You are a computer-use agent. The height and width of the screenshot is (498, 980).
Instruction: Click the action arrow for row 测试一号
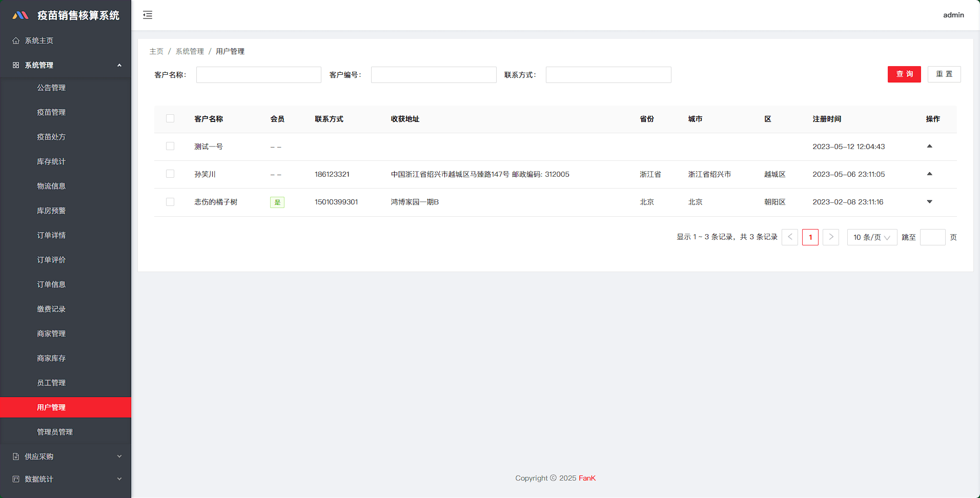[x=929, y=147]
